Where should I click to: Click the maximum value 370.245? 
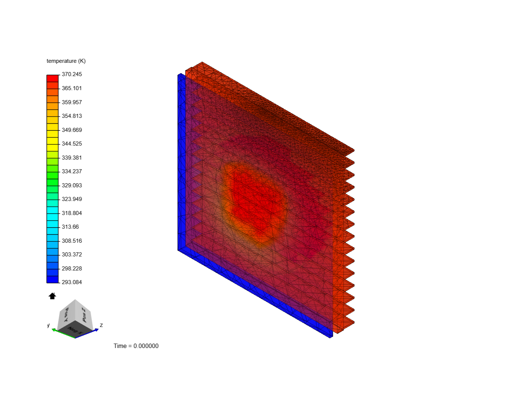[72, 74]
